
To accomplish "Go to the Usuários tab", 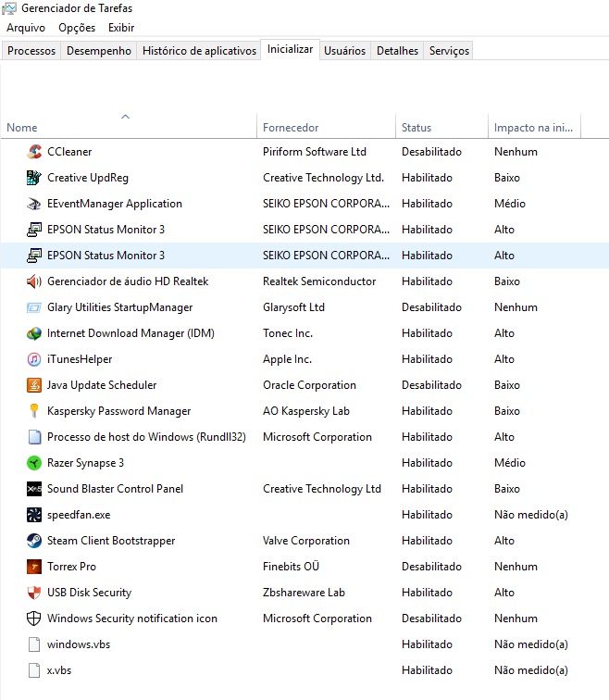I will click(345, 51).
